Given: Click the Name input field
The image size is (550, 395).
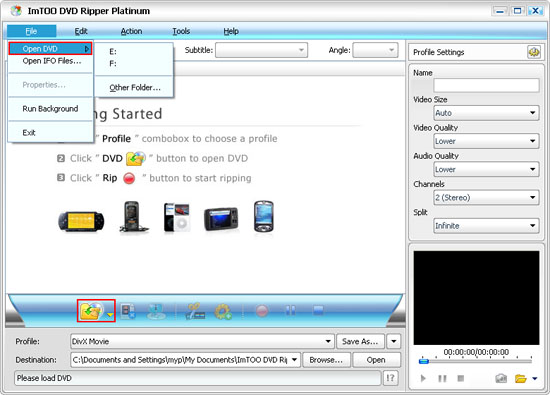Looking at the screenshot, I should click(x=486, y=85).
